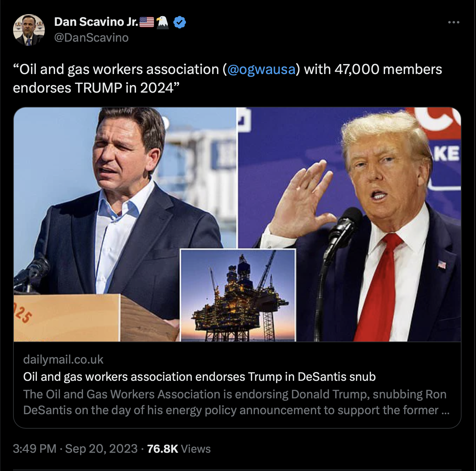Open the three-dot more options menu
The height and width of the screenshot is (471, 476).
[x=454, y=22]
